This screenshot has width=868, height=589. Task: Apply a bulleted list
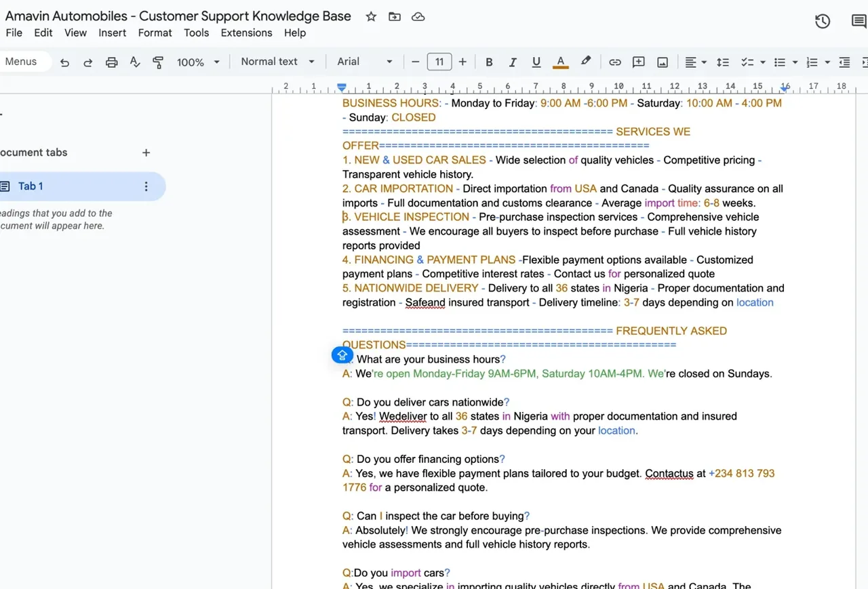780,62
